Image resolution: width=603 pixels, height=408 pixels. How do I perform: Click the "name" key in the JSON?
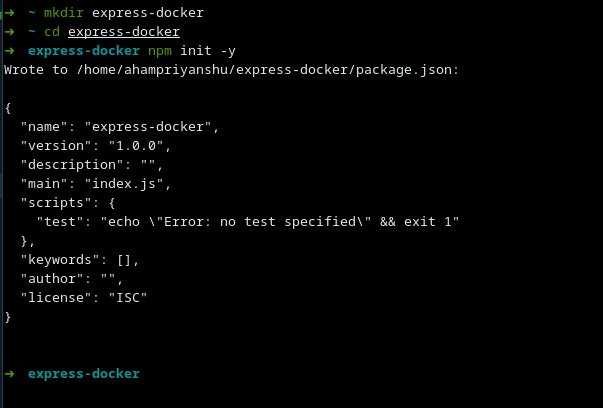(48, 128)
